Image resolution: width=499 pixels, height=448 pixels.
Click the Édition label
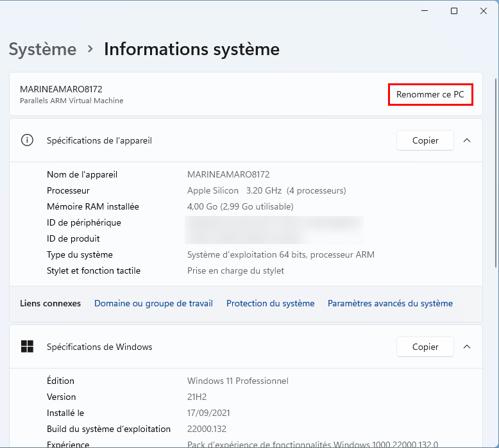pyautogui.click(x=60, y=381)
